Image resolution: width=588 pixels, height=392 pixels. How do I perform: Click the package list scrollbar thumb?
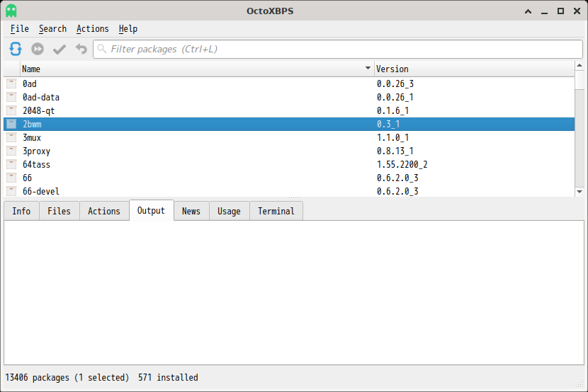coord(579,80)
